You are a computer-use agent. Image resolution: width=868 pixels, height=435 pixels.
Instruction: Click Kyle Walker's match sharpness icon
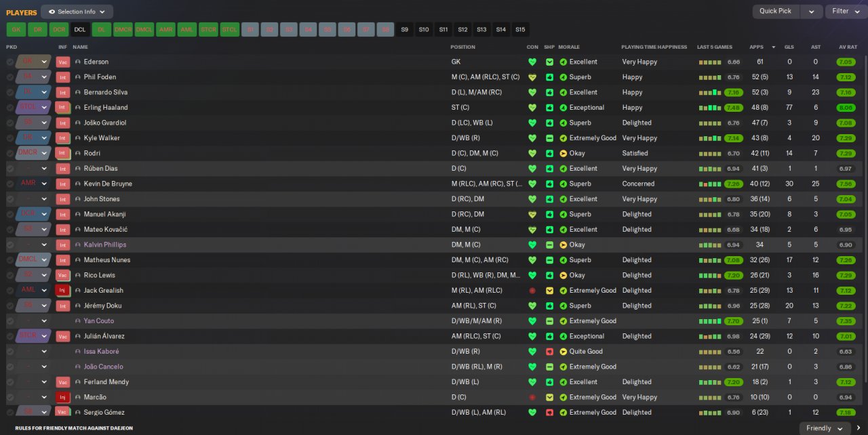click(549, 138)
